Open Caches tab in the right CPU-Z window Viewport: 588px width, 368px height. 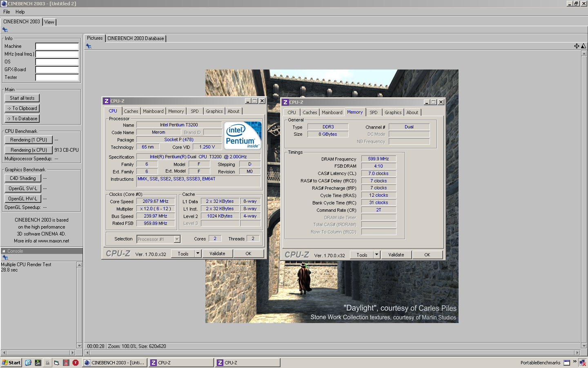pyautogui.click(x=310, y=112)
